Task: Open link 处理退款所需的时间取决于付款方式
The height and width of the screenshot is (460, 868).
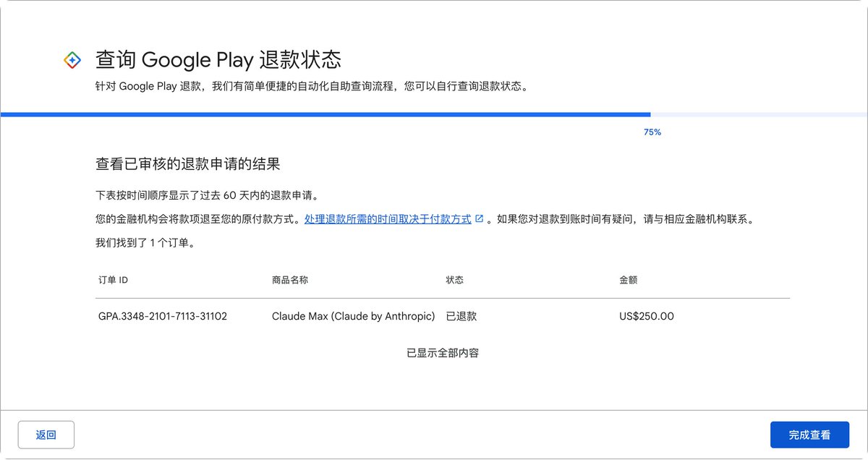Action: [388, 219]
